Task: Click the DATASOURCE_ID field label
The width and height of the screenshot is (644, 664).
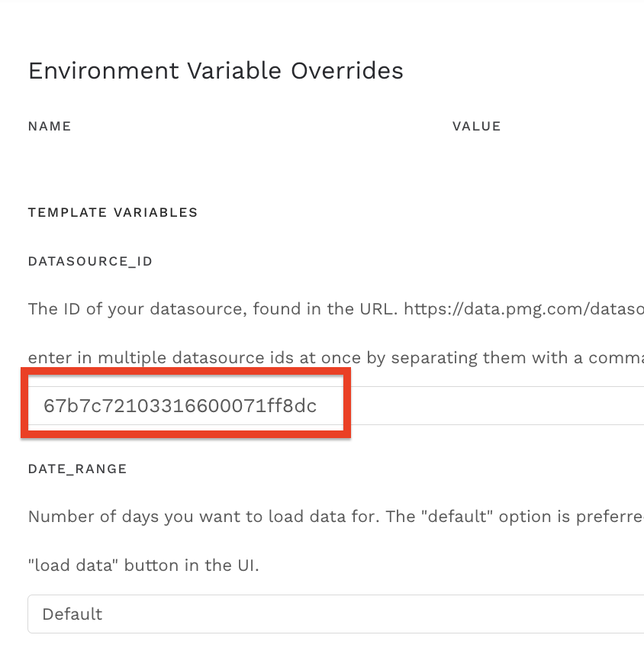Action: point(90,261)
